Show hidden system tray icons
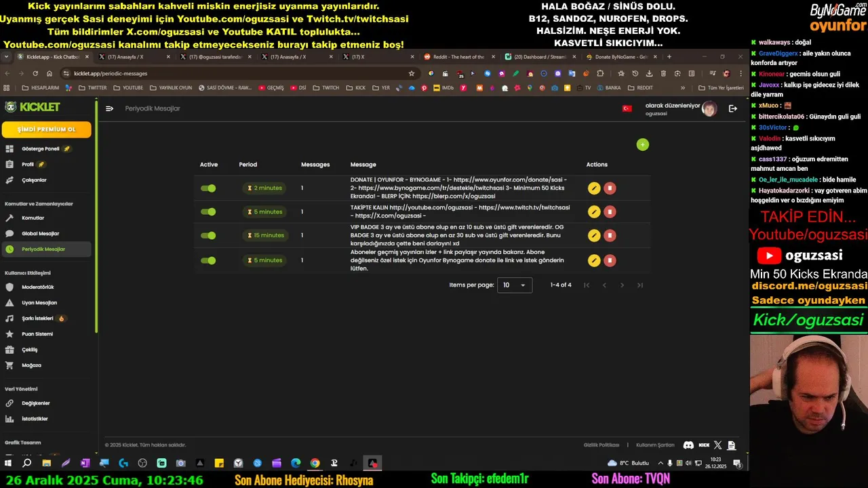The image size is (868, 488). coord(660,464)
